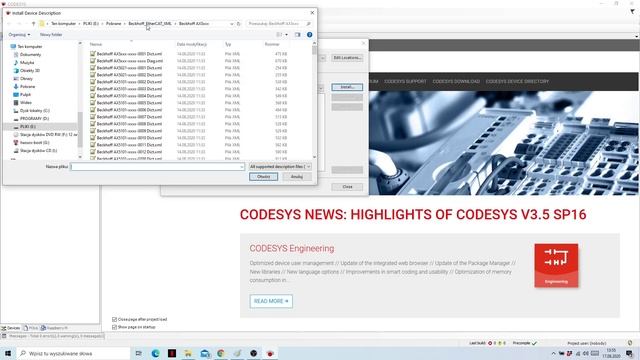This screenshot has height=360, width=640.
Task: Open File Explorer from taskbar
Action: pyautogui.click(x=188, y=353)
